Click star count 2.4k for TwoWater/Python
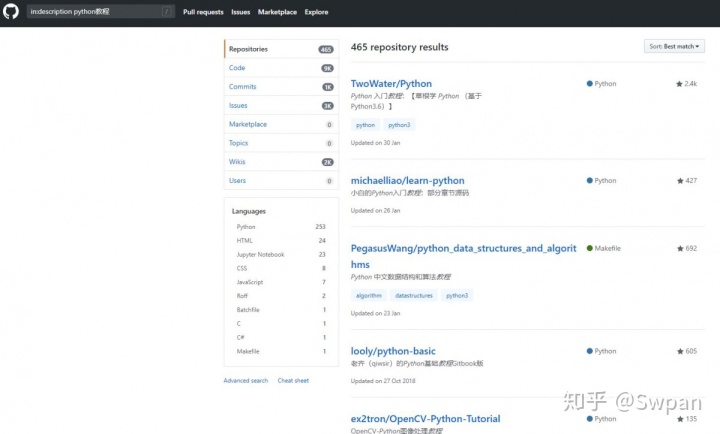720x434 pixels. [686, 84]
